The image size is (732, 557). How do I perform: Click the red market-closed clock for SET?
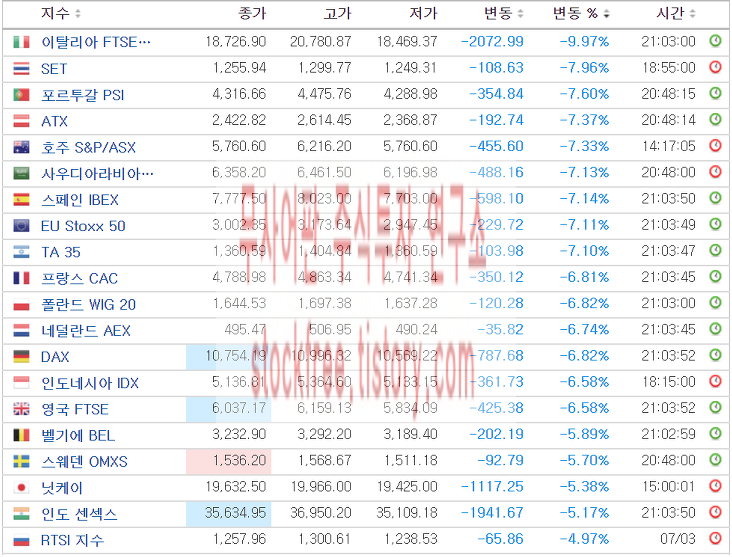715,67
